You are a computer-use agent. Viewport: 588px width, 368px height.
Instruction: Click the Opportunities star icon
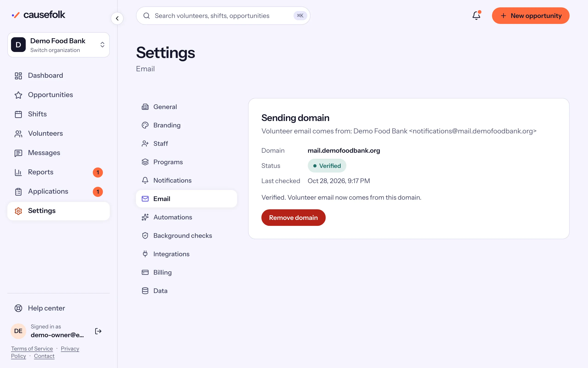click(x=18, y=95)
